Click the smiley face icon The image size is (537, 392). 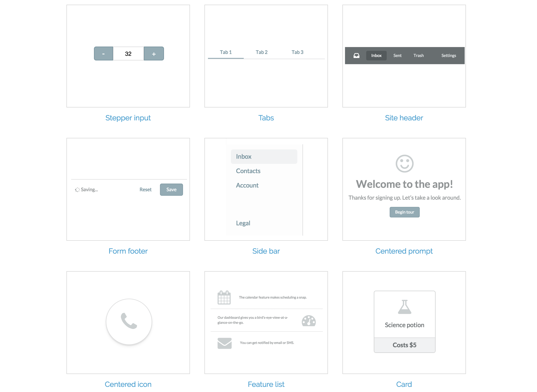pos(404,164)
